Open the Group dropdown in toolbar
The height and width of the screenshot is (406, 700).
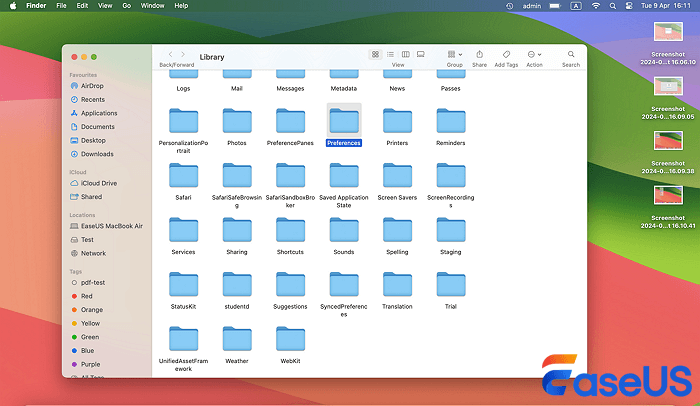pyautogui.click(x=454, y=54)
